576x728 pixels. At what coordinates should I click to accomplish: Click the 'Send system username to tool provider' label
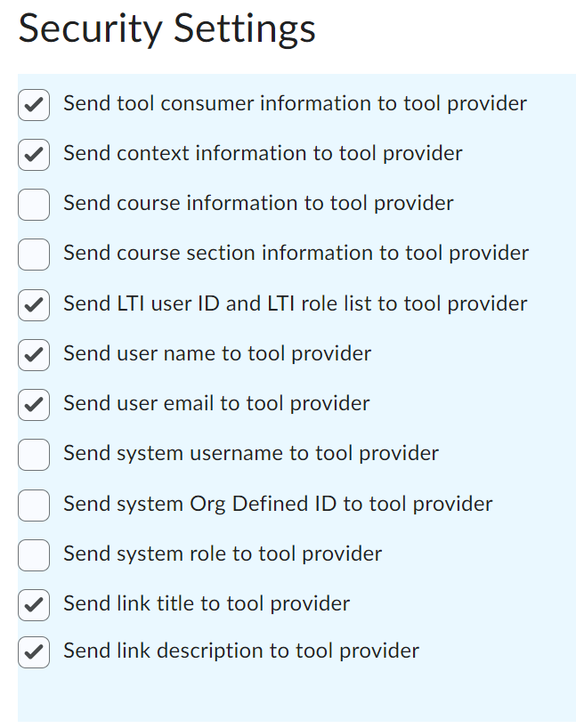pyautogui.click(x=251, y=453)
